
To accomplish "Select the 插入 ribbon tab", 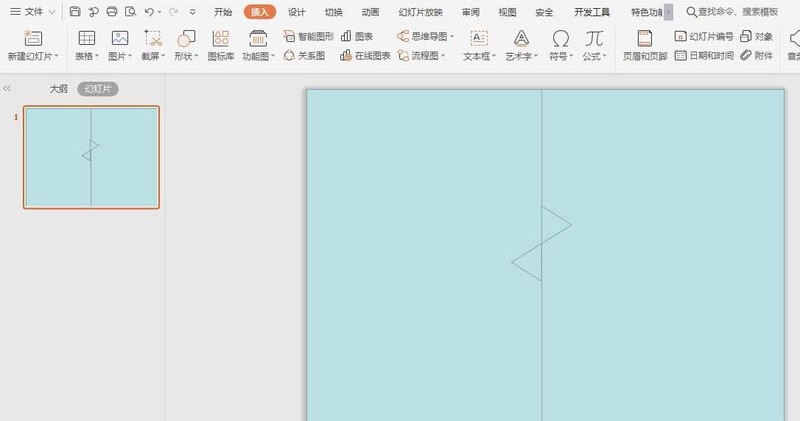I will coord(260,12).
